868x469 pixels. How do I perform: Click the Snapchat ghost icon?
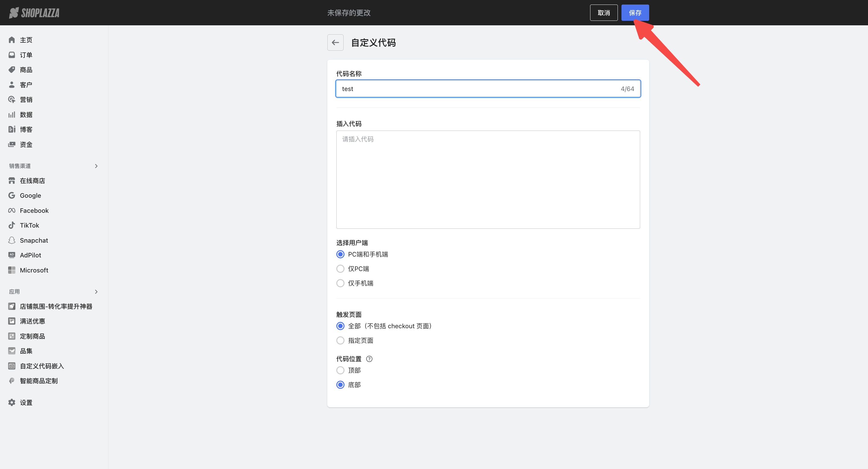pyautogui.click(x=12, y=240)
